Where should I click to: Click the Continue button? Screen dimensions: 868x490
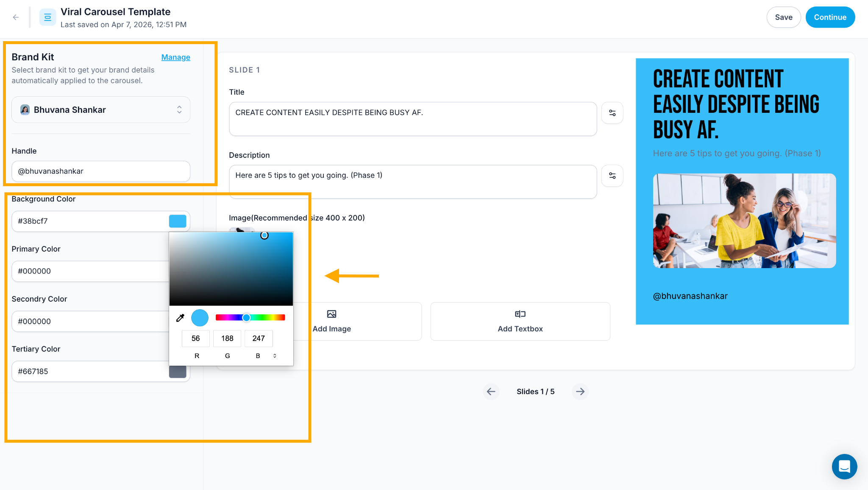coord(830,17)
